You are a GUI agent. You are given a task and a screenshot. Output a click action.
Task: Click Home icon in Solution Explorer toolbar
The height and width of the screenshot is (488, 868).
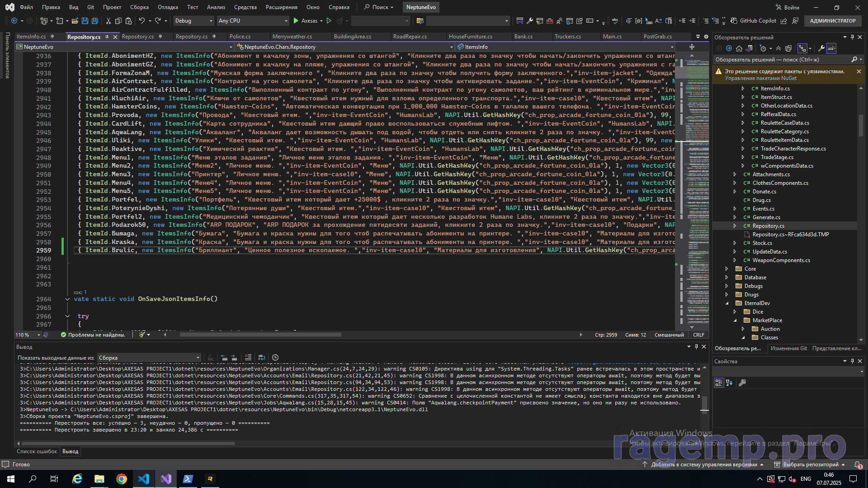[739, 48]
